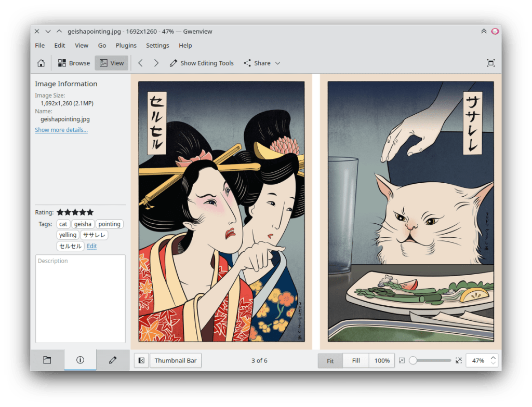Increase zoom percentage with spinbox arrow

pos(493,357)
